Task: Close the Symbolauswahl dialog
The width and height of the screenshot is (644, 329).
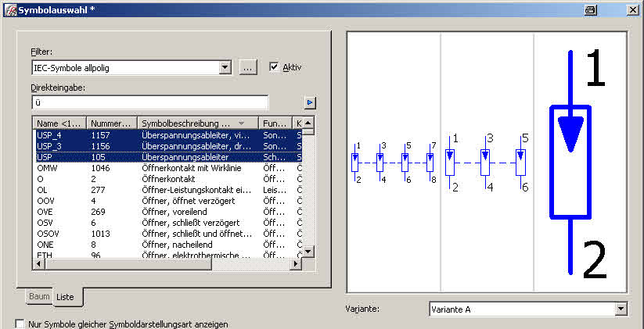Action: [632, 11]
